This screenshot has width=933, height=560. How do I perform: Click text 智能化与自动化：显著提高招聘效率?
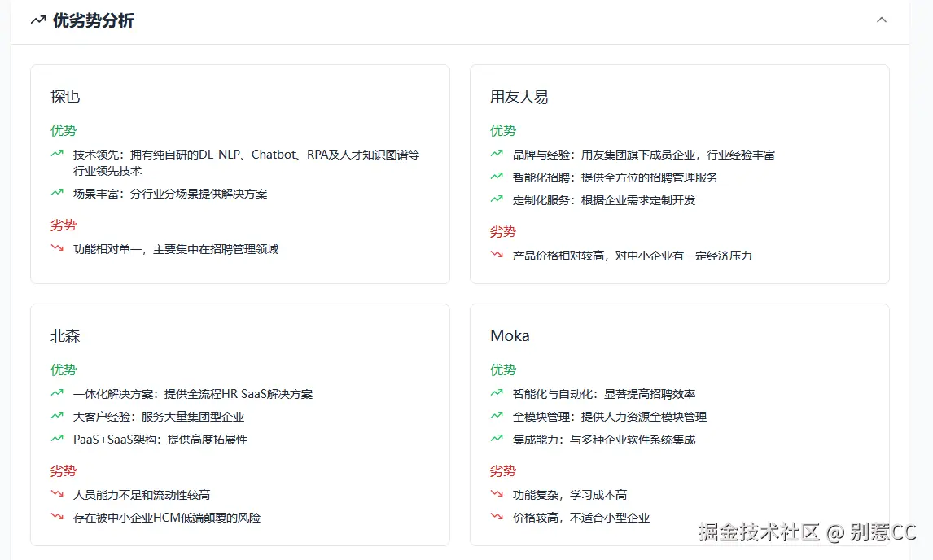pyautogui.click(x=604, y=394)
